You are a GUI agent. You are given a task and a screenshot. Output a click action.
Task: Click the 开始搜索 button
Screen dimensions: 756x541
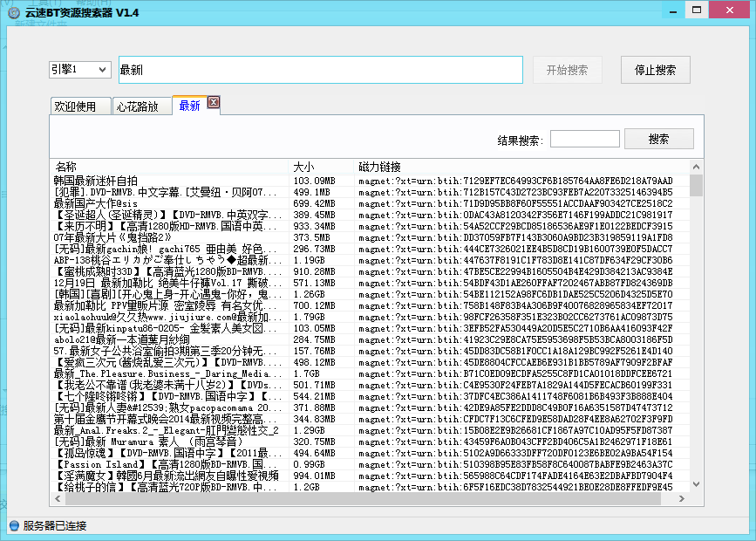click(567, 71)
